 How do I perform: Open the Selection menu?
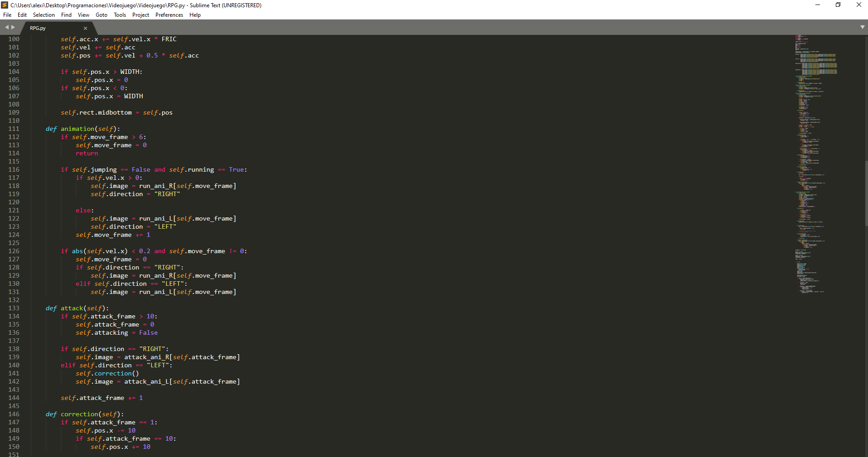(44, 15)
